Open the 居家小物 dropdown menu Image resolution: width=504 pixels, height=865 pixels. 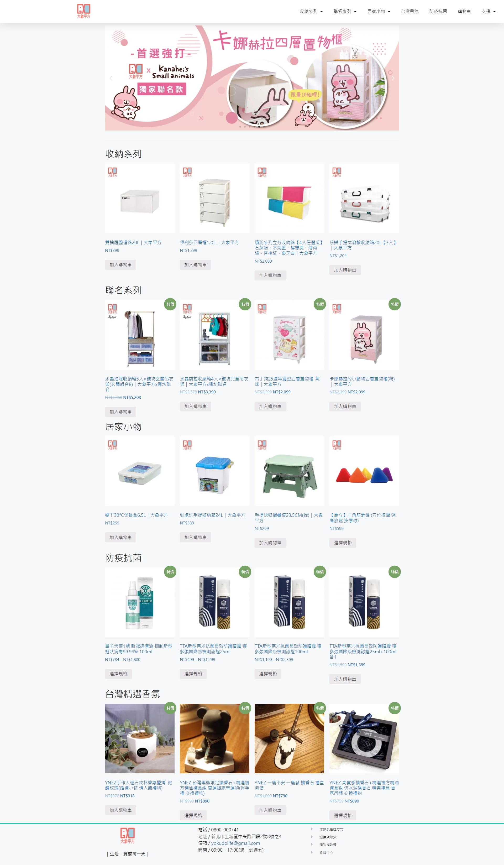click(x=379, y=11)
